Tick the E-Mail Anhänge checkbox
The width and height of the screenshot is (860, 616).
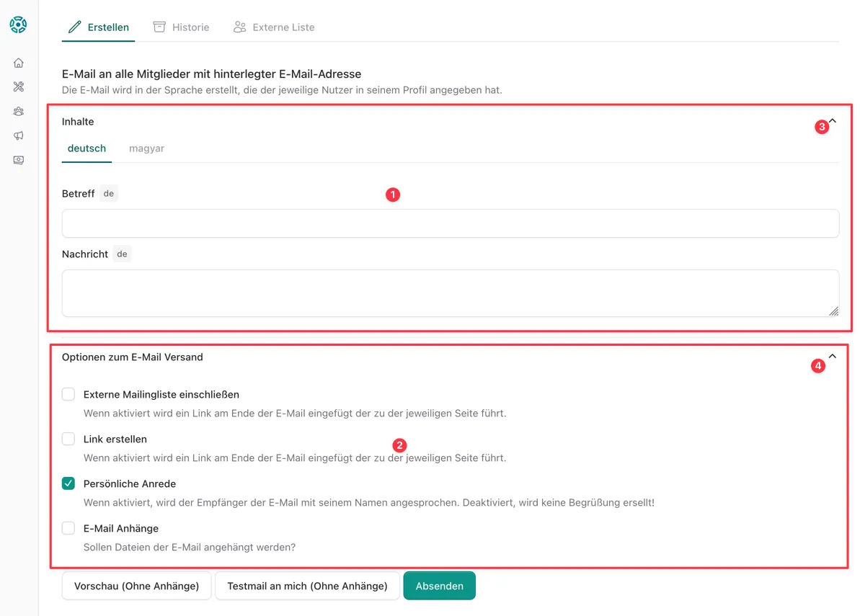68,528
